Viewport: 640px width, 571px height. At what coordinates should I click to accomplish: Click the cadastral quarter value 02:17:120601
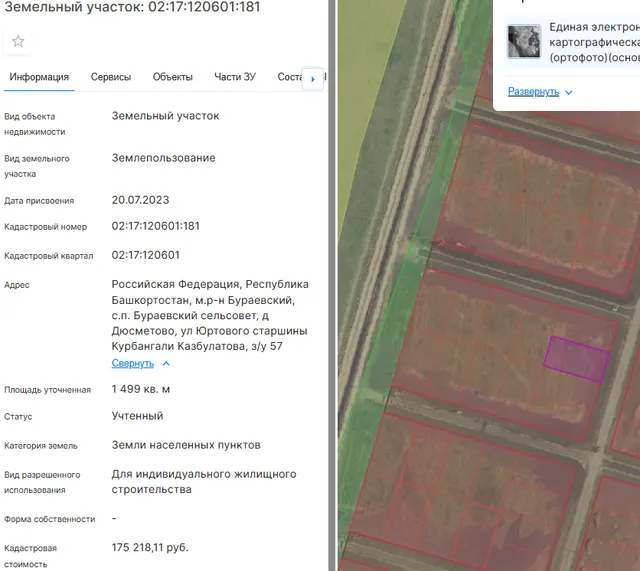(x=145, y=255)
